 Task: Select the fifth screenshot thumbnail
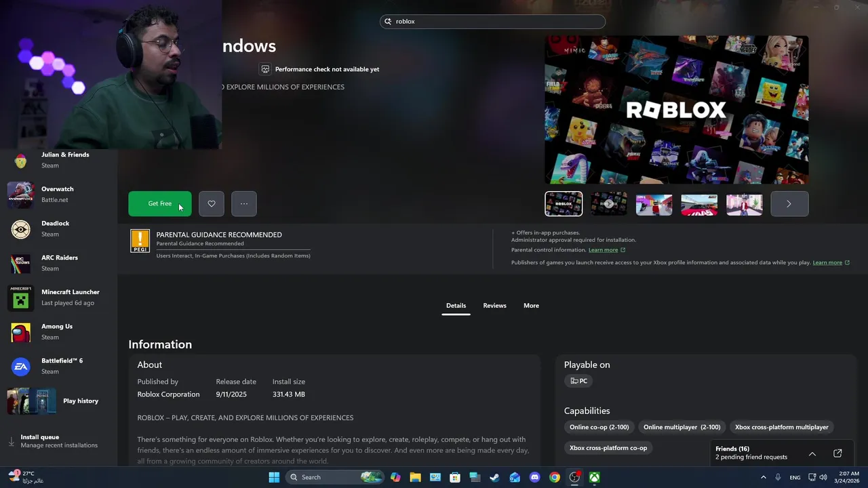(x=745, y=204)
